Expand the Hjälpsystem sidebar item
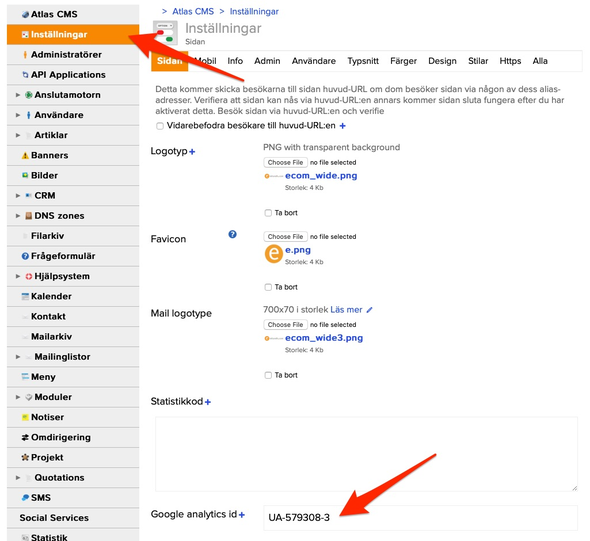This screenshot has height=541, width=590. tap(18, 276)
